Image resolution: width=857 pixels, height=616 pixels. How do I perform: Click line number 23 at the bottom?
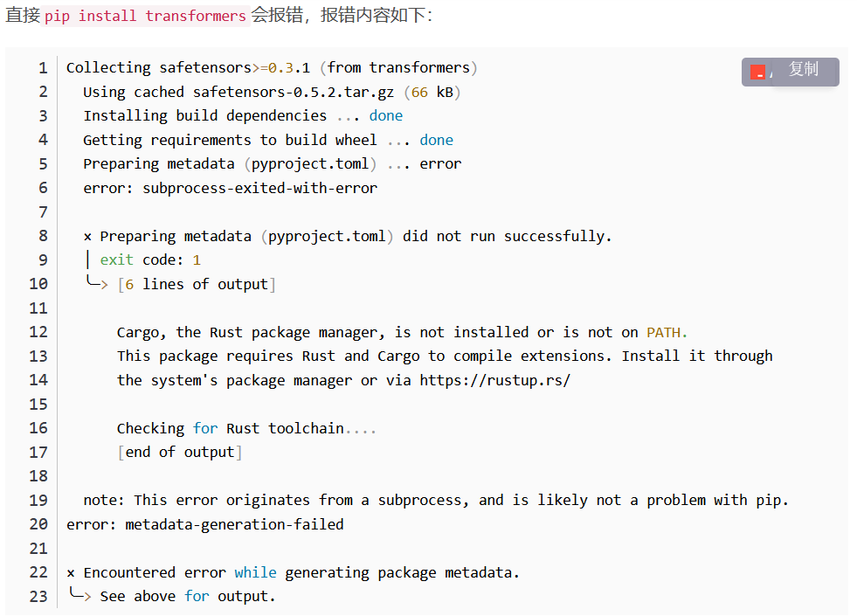coord(38,596)
